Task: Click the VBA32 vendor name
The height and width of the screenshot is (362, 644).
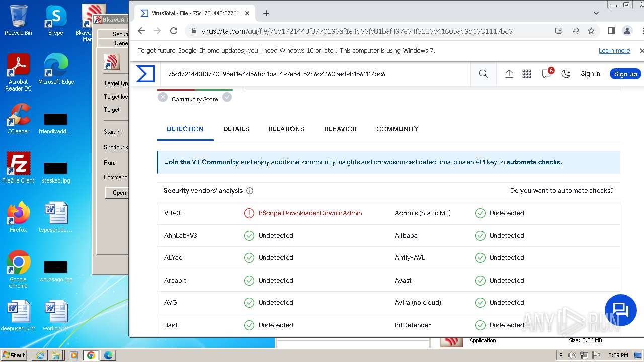Action: (x=174, y=213)
